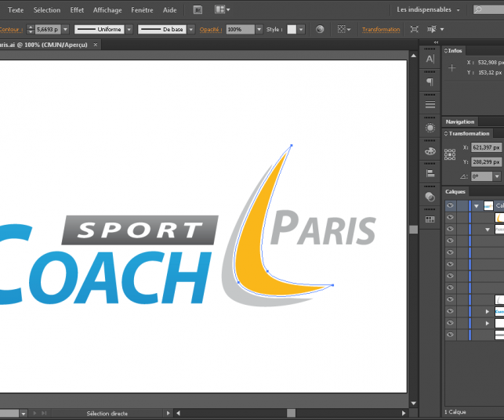Click the Y position value field
Image resolution: width=504 pixels, height=420 pixels.
pos(487,162)
